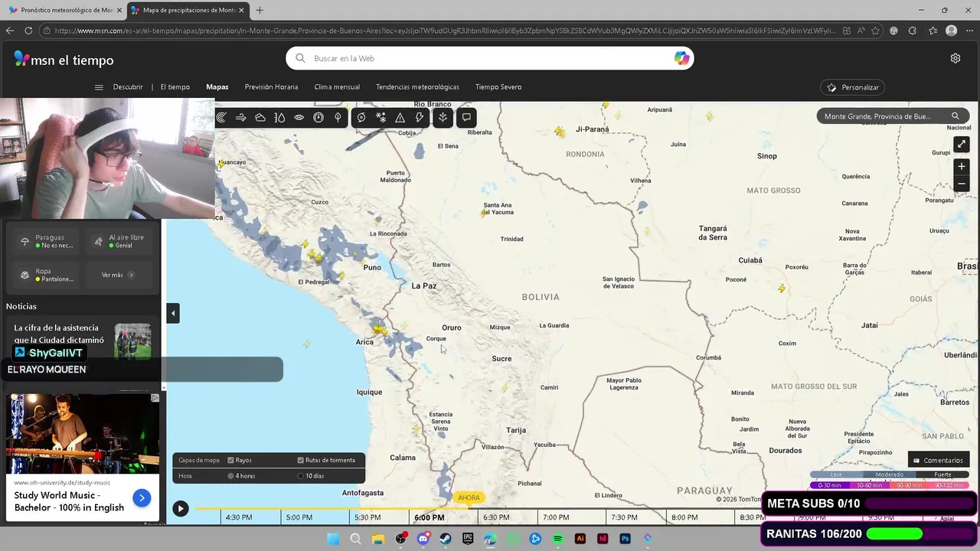Jump the timeline to 5:00 PM
The height and width of the screenshot is (551, 980).
tap(299, 517)
